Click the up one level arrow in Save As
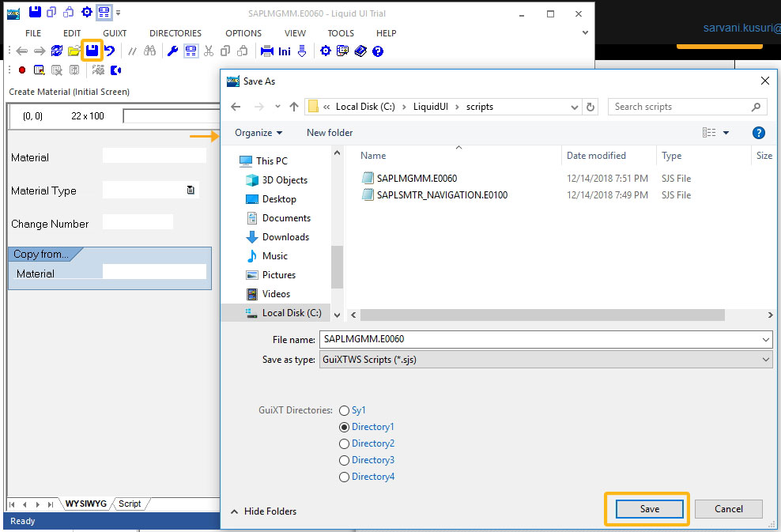Screen dimensions: 781x532 (294, 107)
